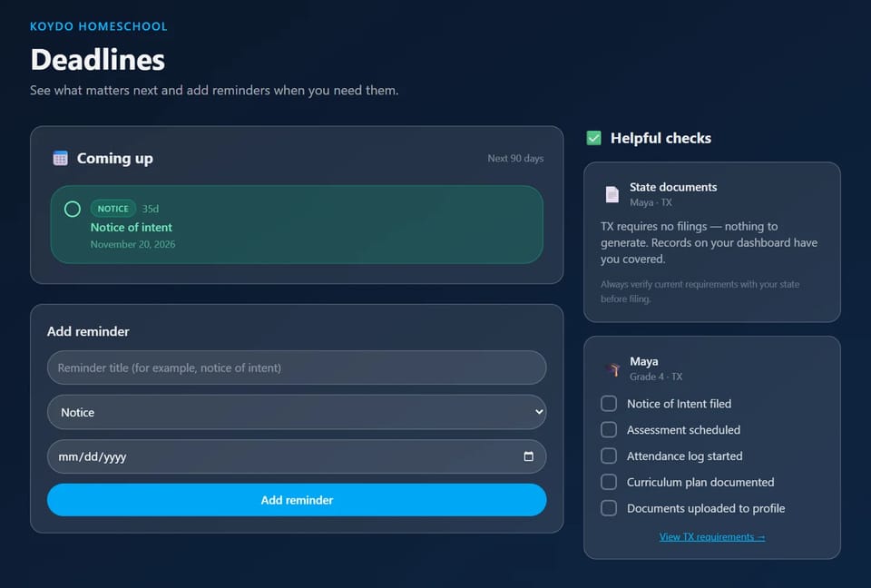The width and height of the screenshot is (871, 588).
Task: Click the State documents card title
Action: point(673,187)
